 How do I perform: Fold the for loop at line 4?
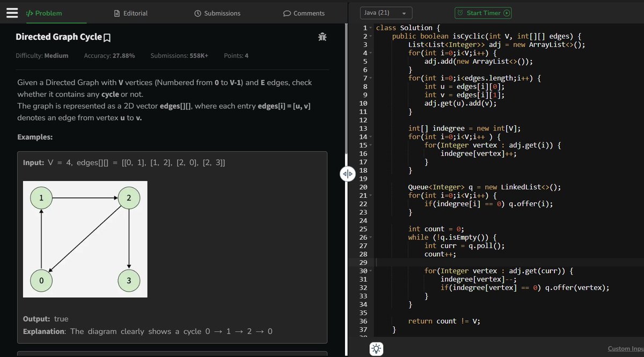coord(370,53)
